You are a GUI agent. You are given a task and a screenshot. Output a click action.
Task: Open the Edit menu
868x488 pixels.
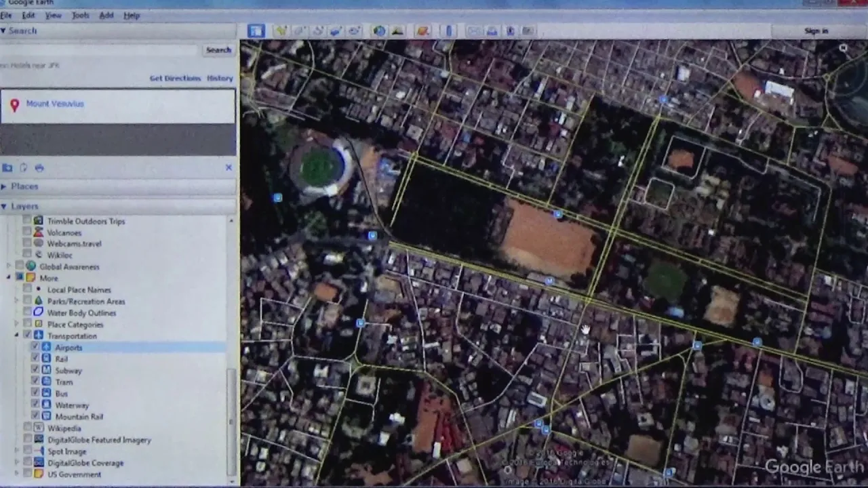[28, 15]
